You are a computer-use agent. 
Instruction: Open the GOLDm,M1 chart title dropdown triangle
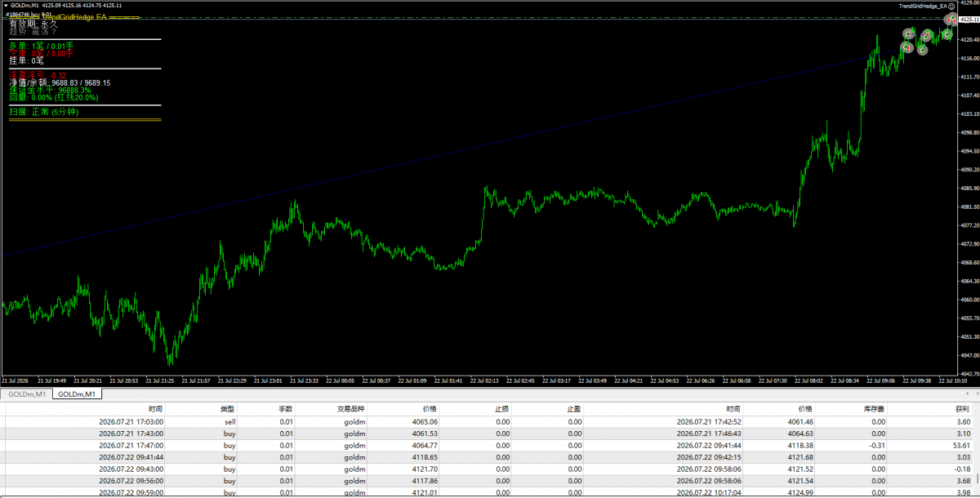tap(4, 5)
